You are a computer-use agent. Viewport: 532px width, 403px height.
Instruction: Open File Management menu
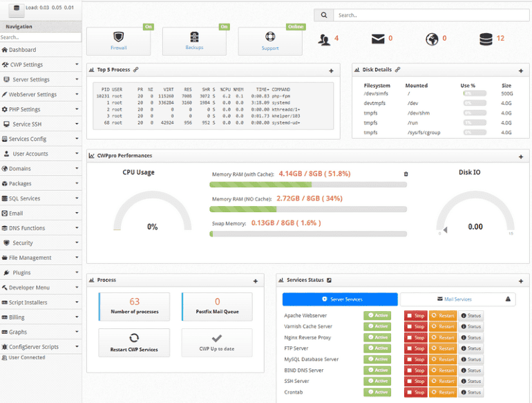point(41,258)
